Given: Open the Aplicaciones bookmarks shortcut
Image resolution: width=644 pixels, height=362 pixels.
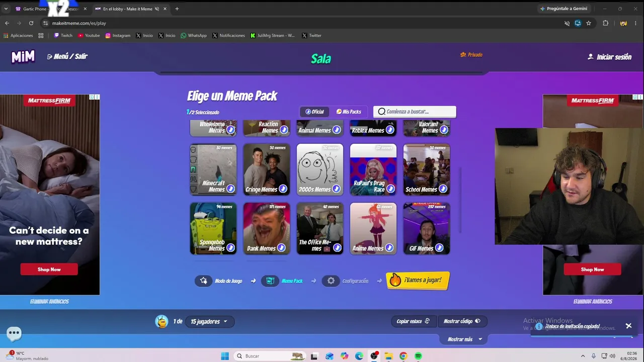Looking at the screenshot, I should pos(18,36).
